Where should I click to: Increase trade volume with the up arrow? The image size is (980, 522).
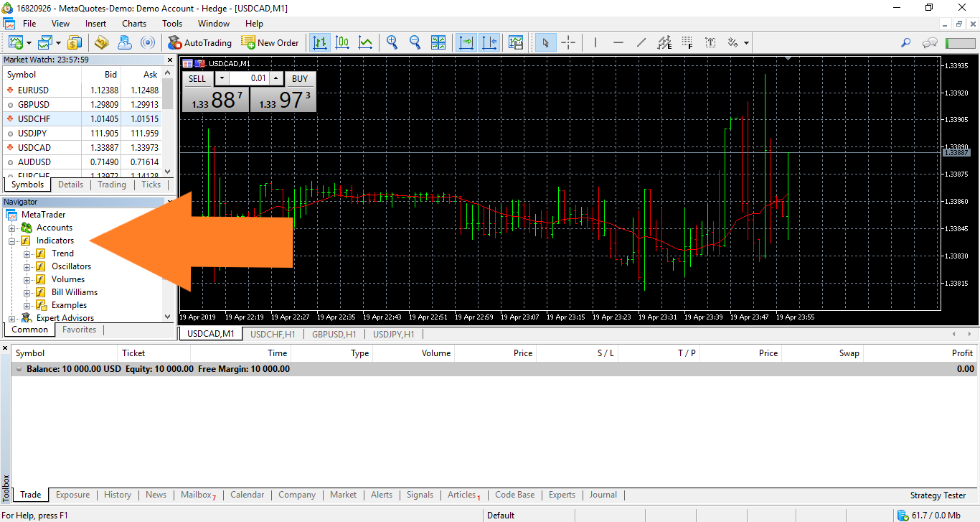[x=277, y=78]
